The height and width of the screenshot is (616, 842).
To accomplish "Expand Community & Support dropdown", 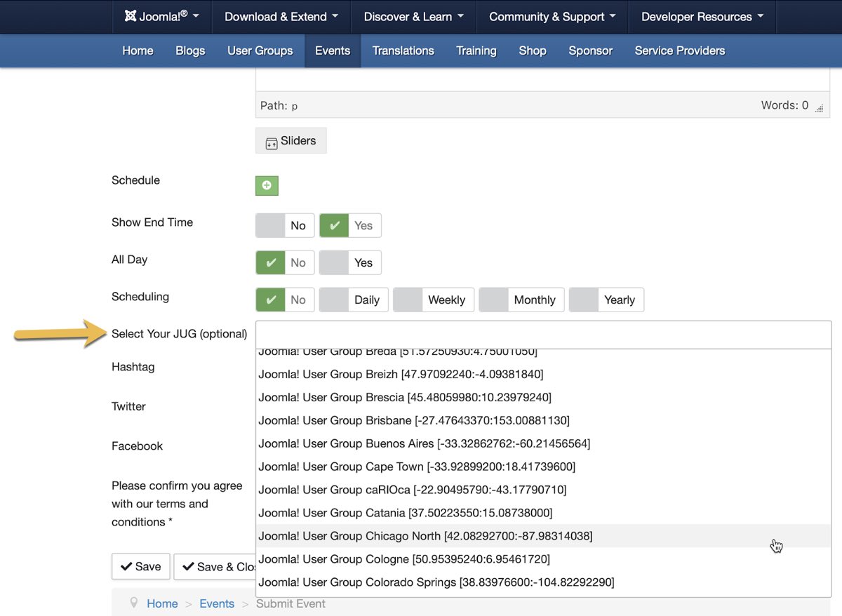I will [552, 17].
